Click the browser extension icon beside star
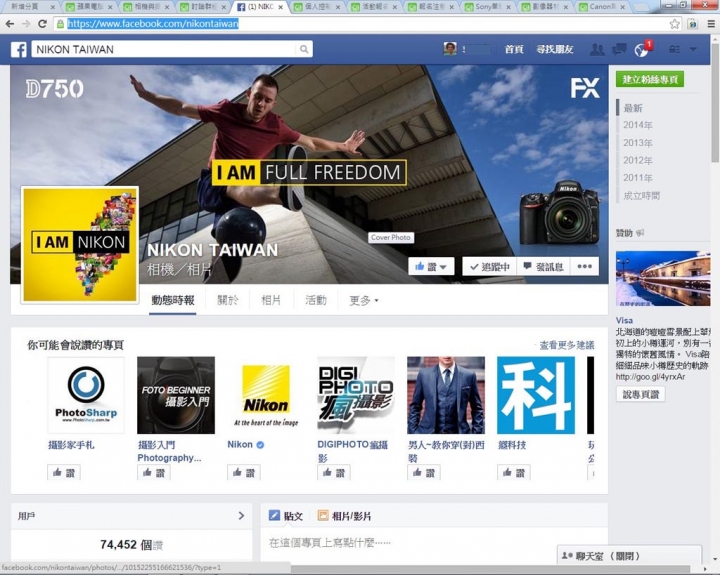The image size is (720, 575). (x=692, y=24)
